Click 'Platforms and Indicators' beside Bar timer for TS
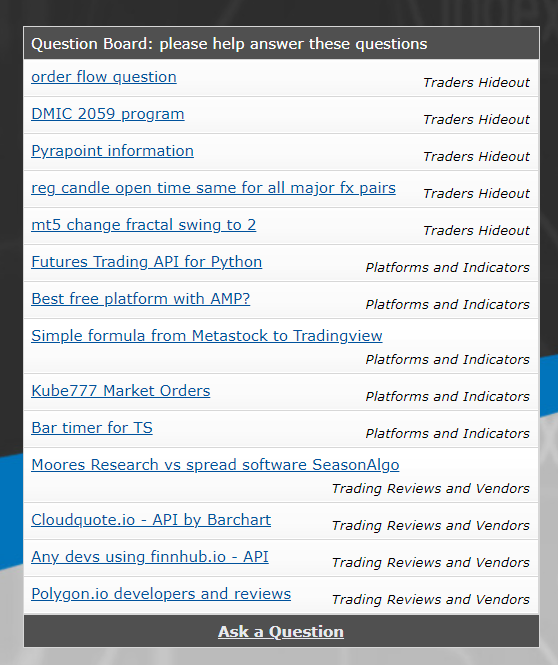This screenshot has height=665, width=558. tap(448, 433)
